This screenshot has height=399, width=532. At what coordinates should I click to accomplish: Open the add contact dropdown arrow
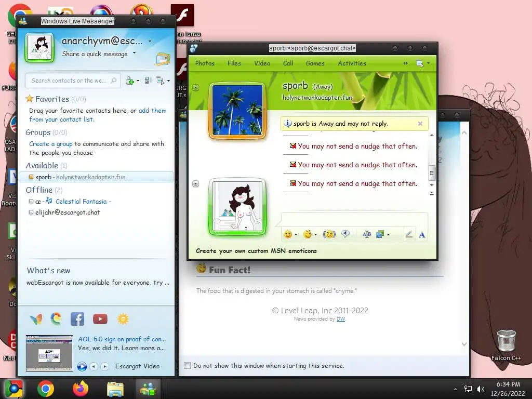point(138,81)
